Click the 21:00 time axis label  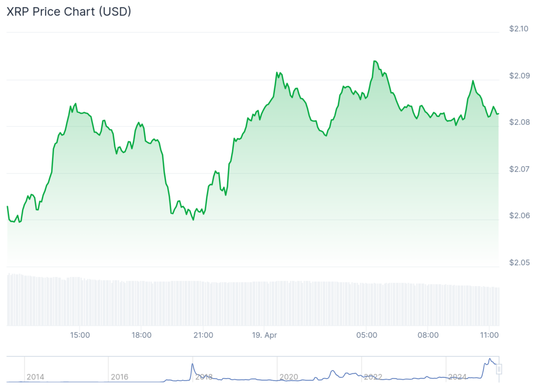203,335
